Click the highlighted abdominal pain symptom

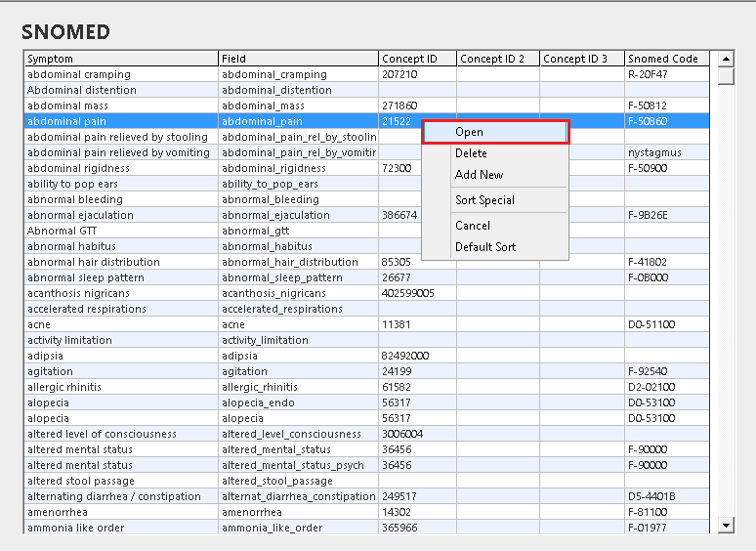tap(121, 121)
